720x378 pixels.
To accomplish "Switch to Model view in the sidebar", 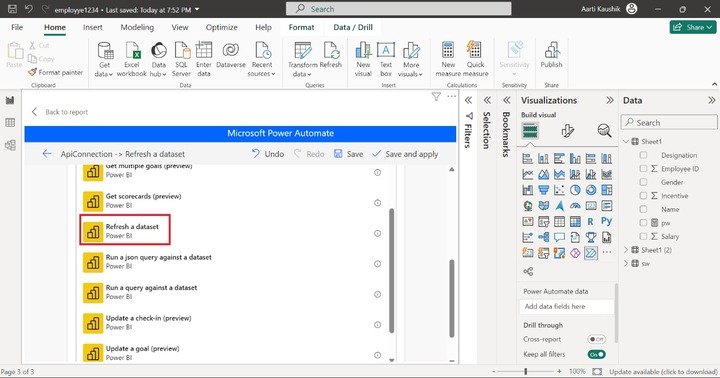I will pyautogui.click(x=10, y=145).
